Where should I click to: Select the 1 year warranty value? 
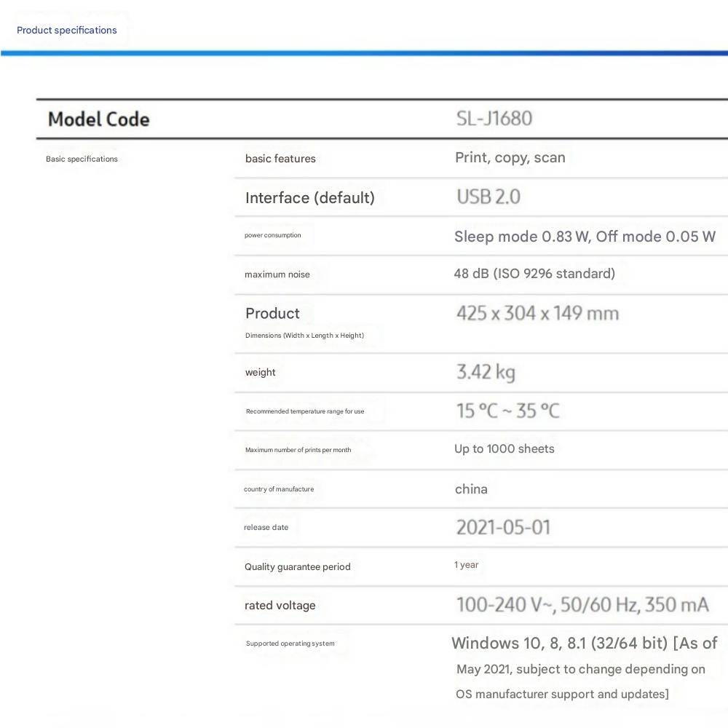(x=466, y=565)
